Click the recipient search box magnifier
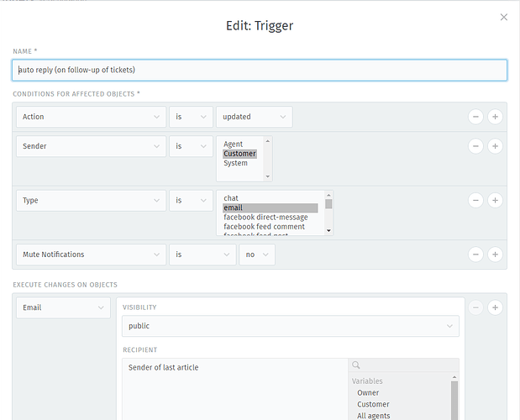Image resolution: width=520 pixels, height=420 pixels. pyautogui.click(x=356, y=365)
